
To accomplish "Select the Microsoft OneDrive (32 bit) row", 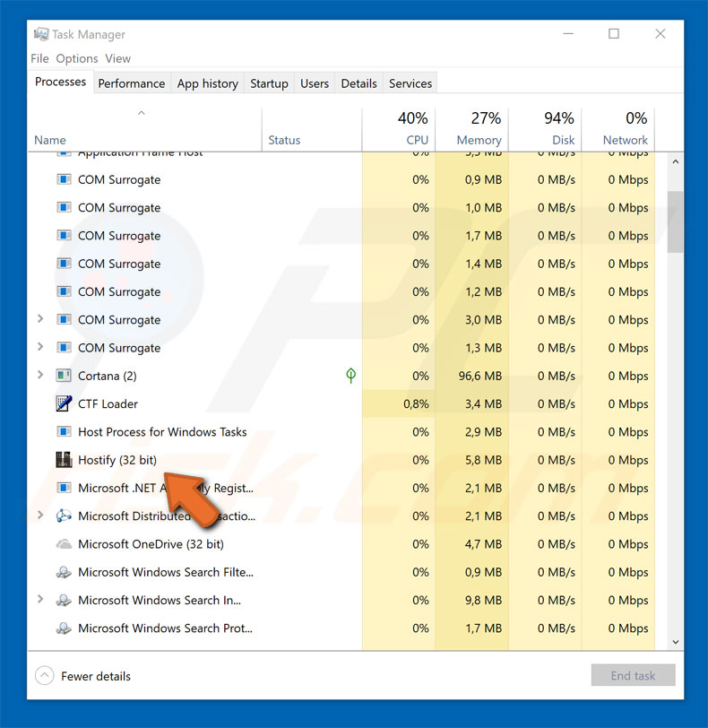I will [x=341, y=543].
